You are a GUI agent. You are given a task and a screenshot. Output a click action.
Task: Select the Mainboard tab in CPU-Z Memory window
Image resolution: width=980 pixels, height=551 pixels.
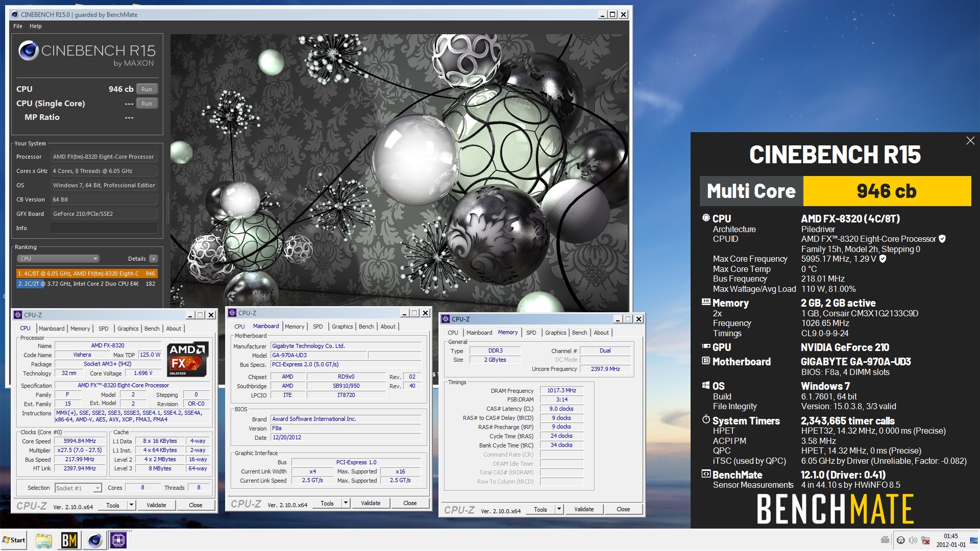point(479,333)
